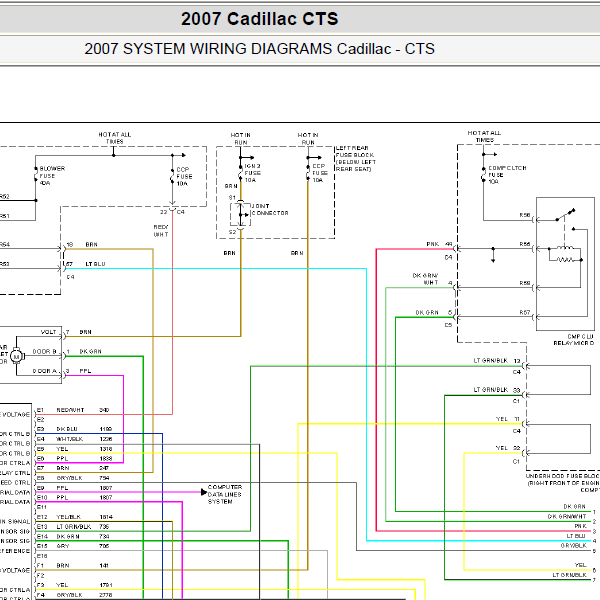Click the JOINT CONNECTOR dashed-box symbol

[240, 215]
